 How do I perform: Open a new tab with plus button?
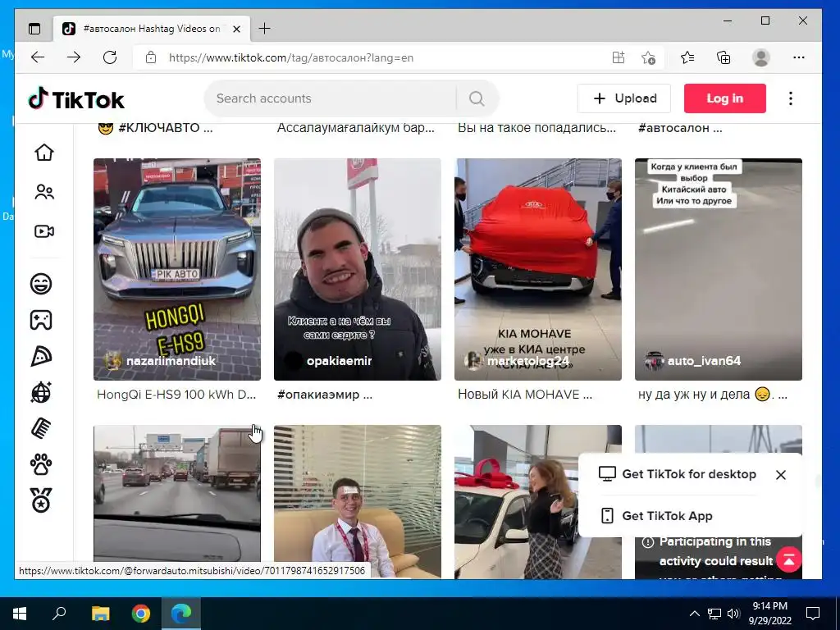point(264,29)
